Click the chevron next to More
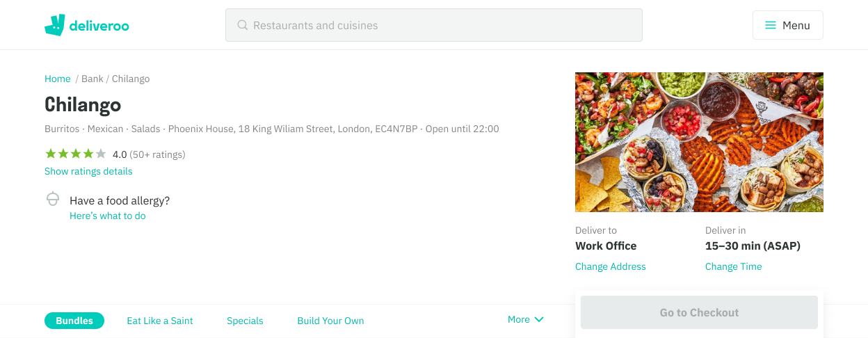The height and width of the screenshot is (338, 868). tap(538, 319)
